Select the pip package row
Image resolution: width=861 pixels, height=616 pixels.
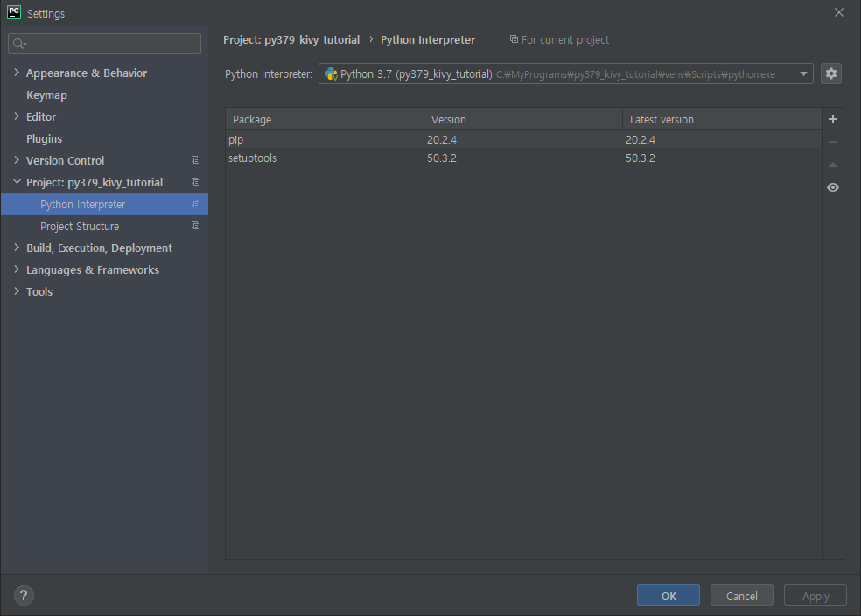523,139
